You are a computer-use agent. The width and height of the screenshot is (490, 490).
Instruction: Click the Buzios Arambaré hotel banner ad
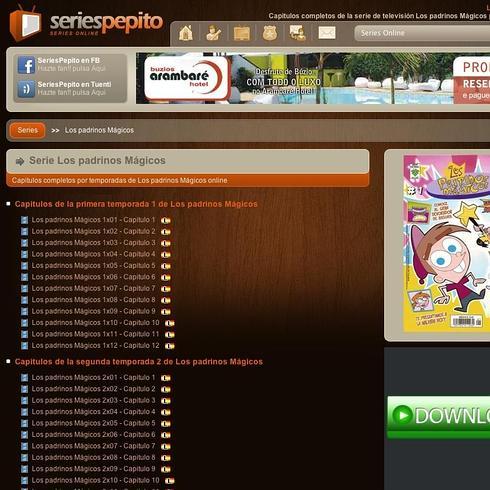point(313,78)
